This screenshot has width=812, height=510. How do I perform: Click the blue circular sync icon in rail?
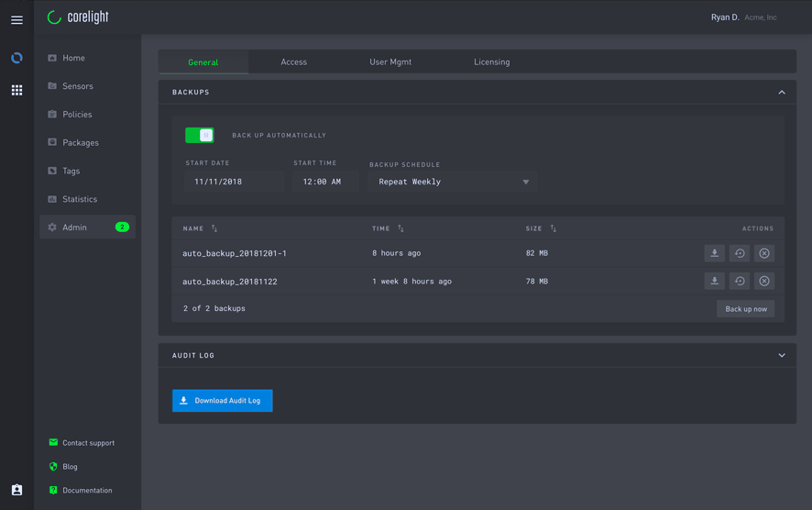coord(16,58)
